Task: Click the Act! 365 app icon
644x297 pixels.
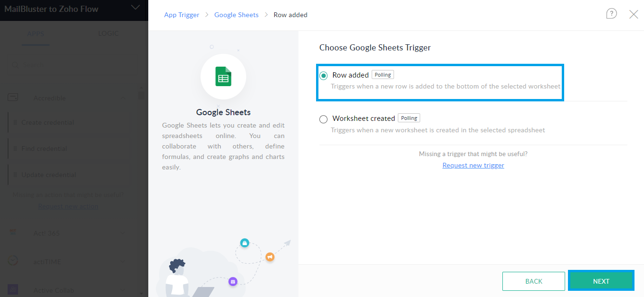Action: [x=13, y=233]
